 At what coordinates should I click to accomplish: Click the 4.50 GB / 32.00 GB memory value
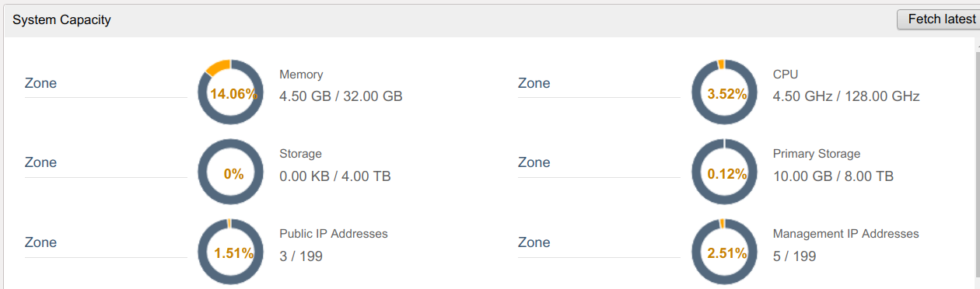tap(341, 96)
